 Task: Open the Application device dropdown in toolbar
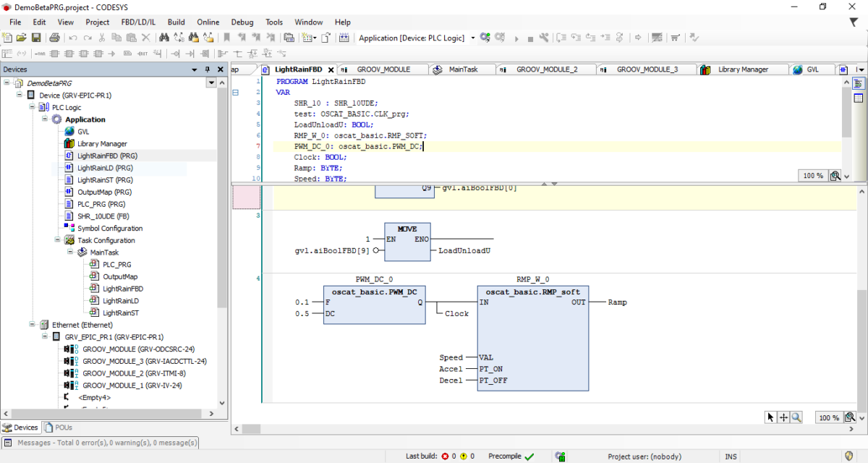473,38
